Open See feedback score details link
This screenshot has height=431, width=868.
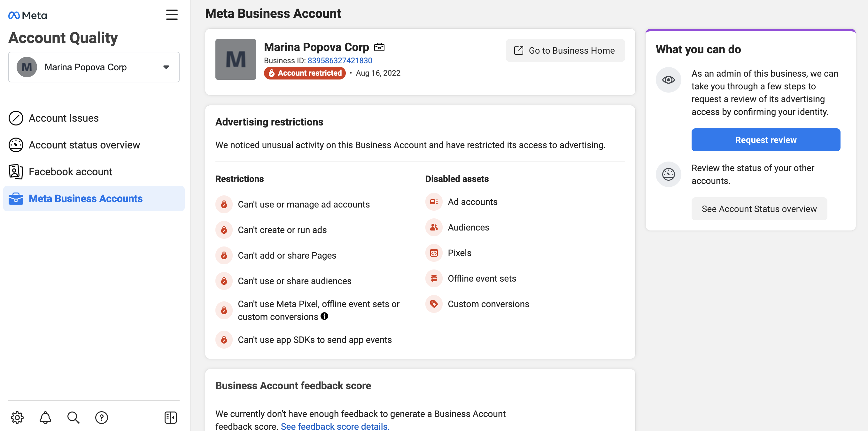tap(335, 426)
